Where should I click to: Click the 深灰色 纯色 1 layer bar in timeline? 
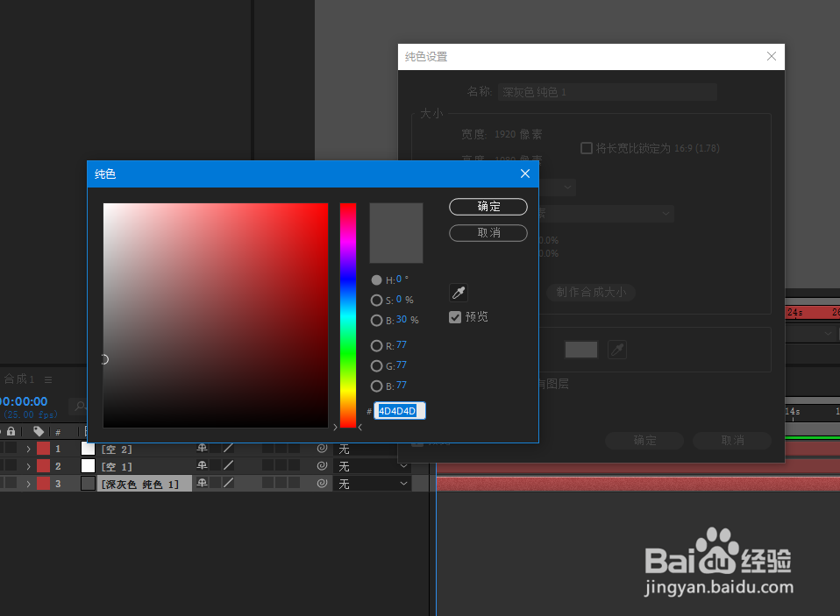pyautogui.click(x=638, y=484)
